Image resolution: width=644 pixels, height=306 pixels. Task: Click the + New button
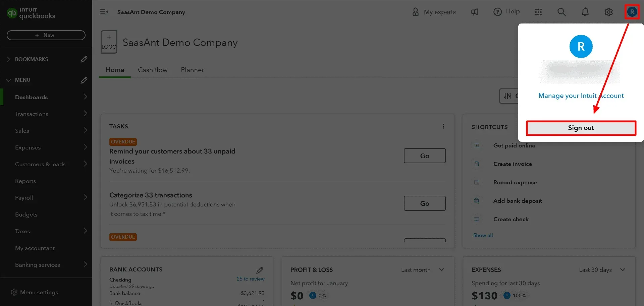click(x=46, y=35)
